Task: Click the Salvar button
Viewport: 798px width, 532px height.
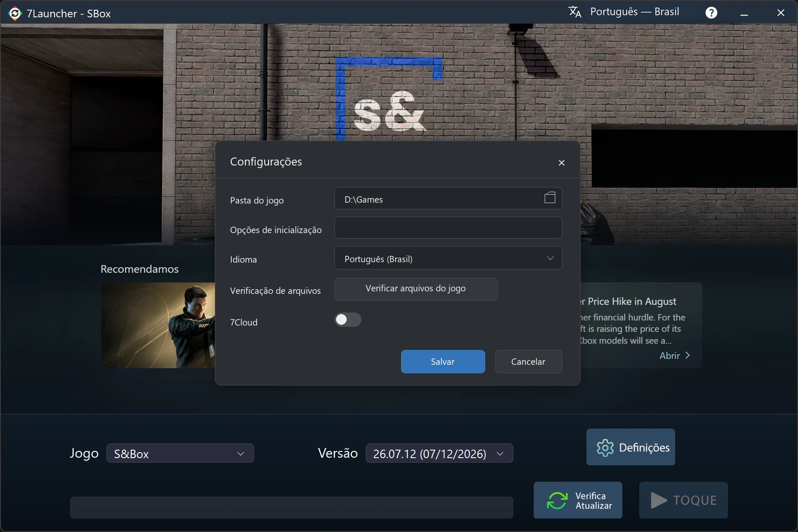Action: (x=443, y=361)
